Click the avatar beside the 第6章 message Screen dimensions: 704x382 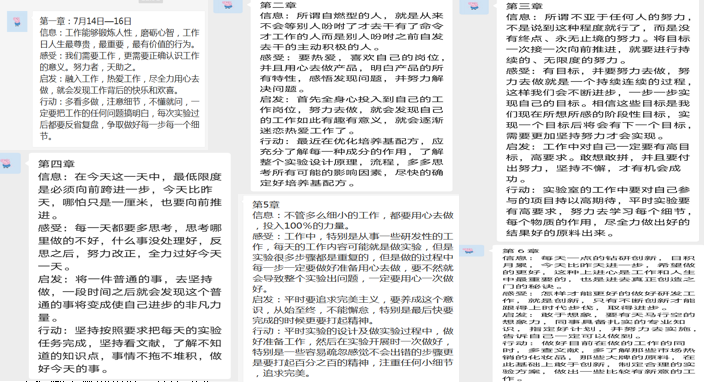(x=470, y=251)
